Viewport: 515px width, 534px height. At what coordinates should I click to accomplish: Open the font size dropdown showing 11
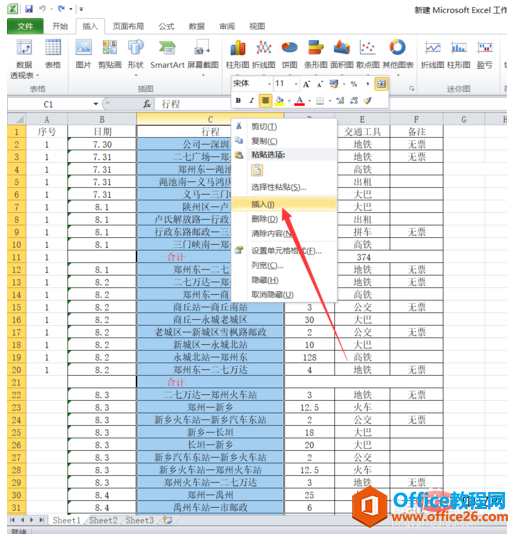[x=296, y=84]
